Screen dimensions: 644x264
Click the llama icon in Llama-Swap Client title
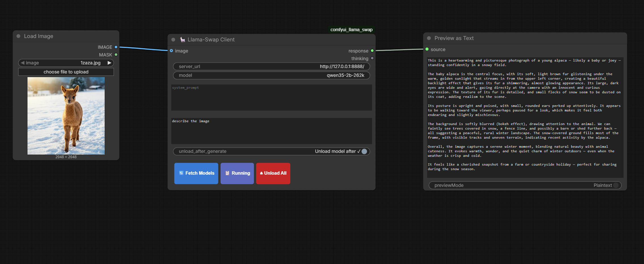(183, 40)
